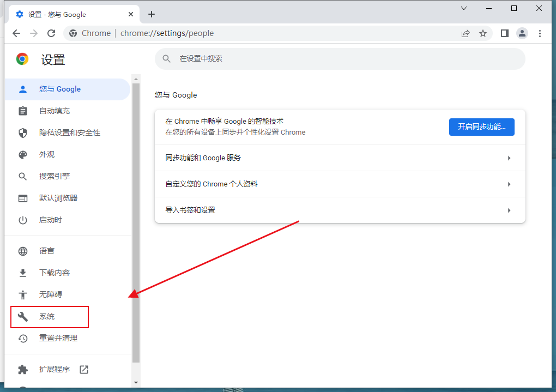Click the magnifier icon beside 搜索引擎
Screen dimensions: 556x392
tap(23, 176)
